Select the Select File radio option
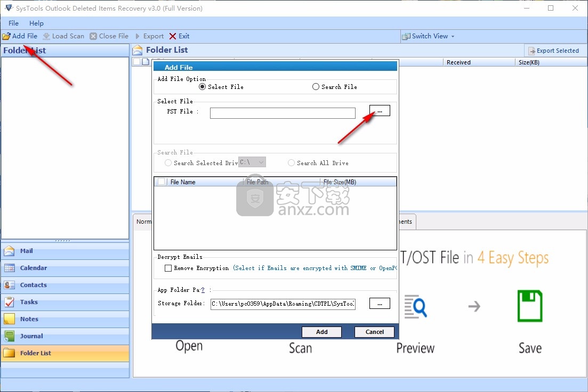This screenshot has width=588, height=392. click(x=202, y=87)
